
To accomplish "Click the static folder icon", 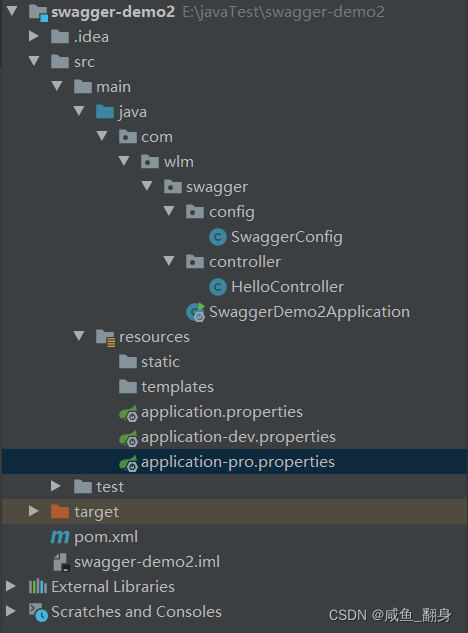I will (x=128, y=361).
